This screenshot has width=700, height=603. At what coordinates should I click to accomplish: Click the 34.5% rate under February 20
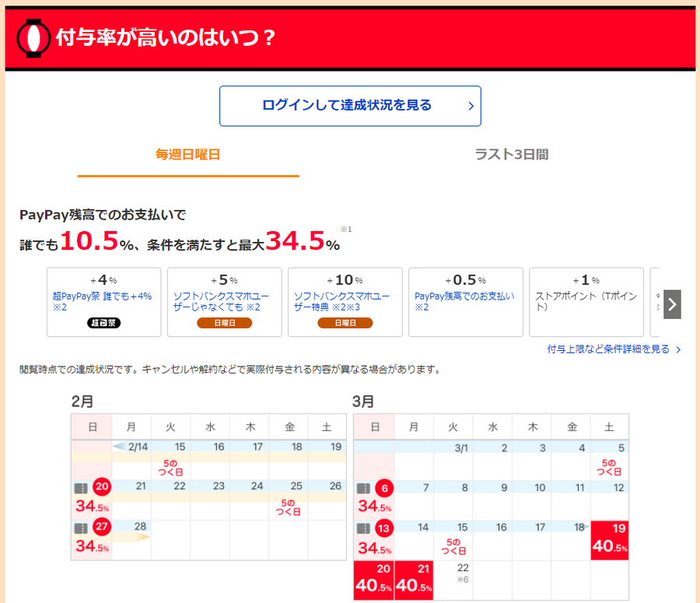(92, 506)
